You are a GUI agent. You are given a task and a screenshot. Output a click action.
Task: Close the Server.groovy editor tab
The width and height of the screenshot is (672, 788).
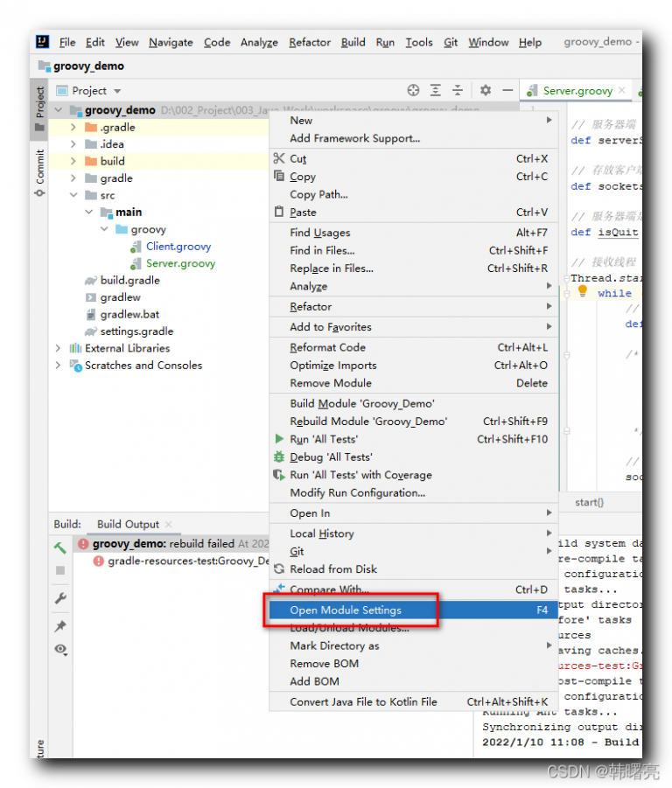click(x=622, y=90)
